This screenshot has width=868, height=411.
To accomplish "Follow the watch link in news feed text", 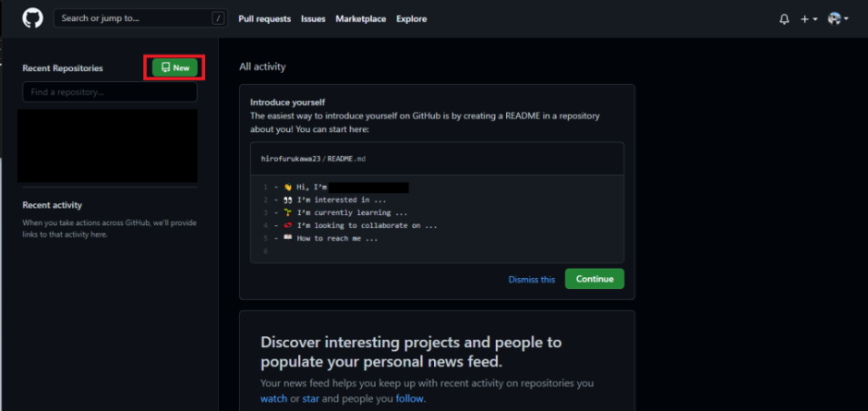I will (273, 399).
